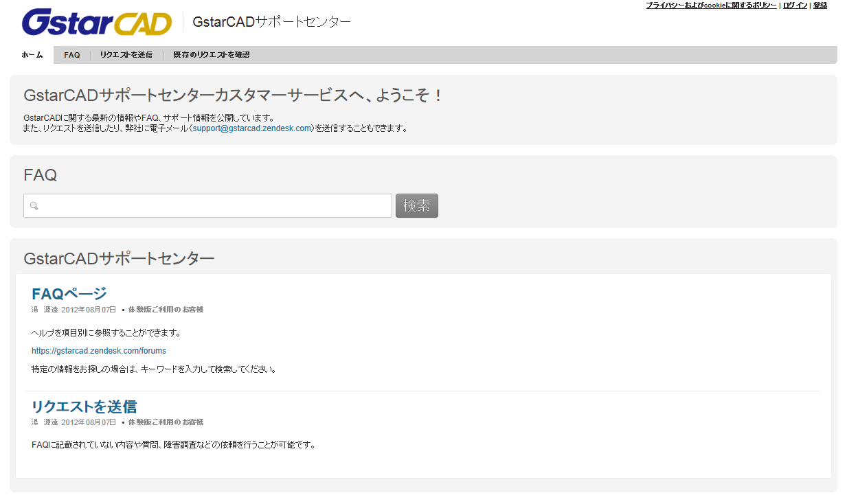Screen dimensions: 847x504
Task: Open the ホーム tab
Action: pyautogui.click(x=32, y=55)
